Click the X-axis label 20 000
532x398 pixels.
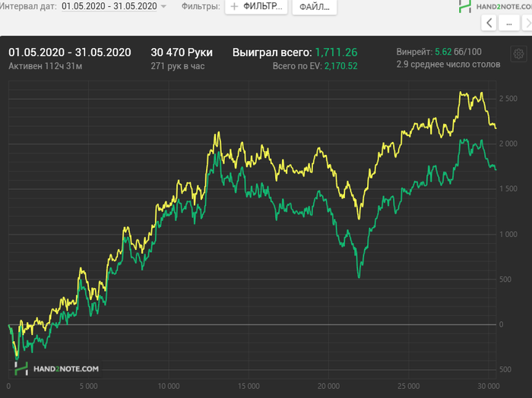(328, 386)
